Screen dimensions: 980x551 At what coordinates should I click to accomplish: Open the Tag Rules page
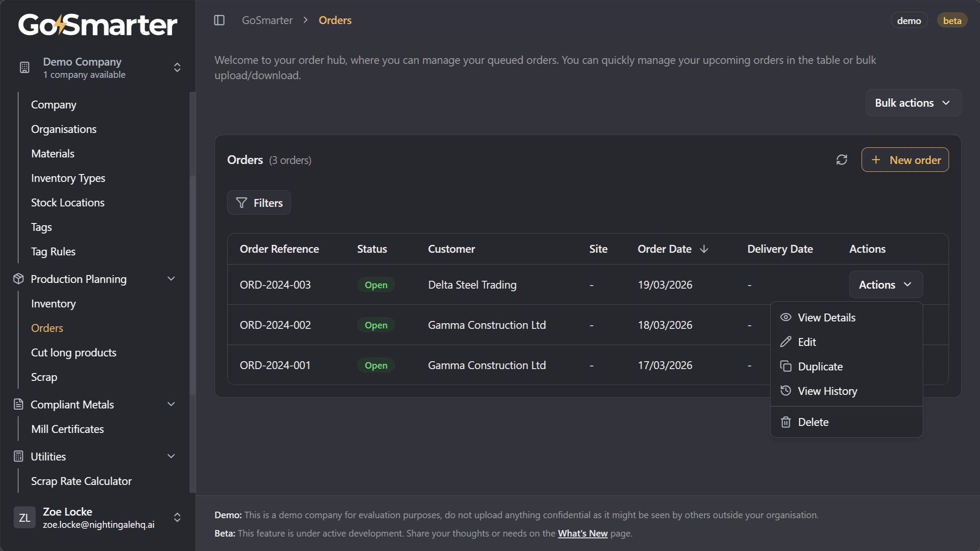(53, 251)
